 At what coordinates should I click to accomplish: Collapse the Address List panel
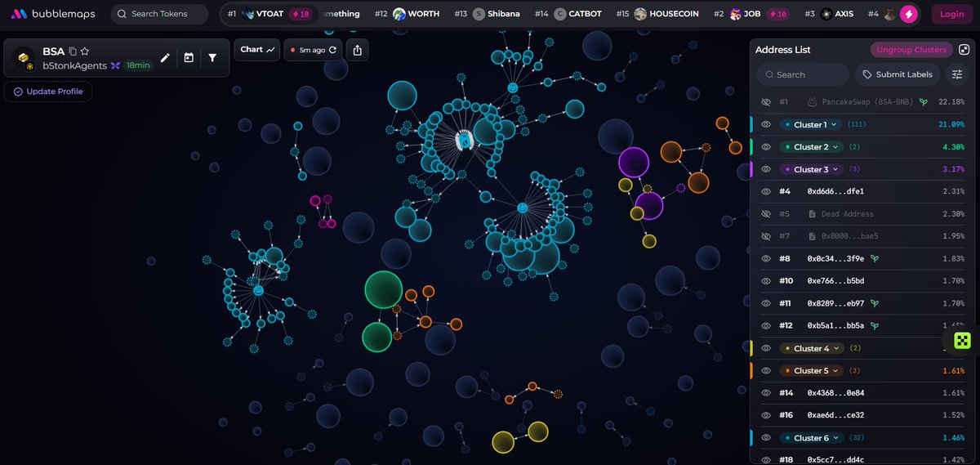964,50
